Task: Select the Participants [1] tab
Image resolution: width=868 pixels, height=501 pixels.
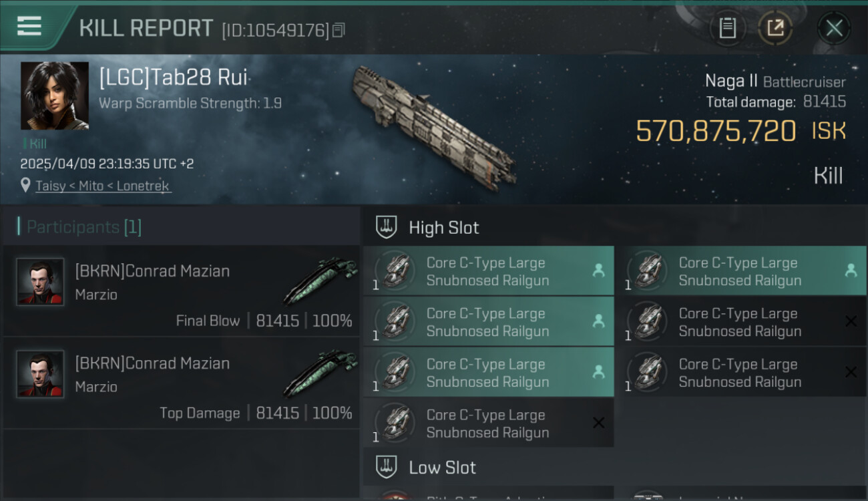Action: 84,227
